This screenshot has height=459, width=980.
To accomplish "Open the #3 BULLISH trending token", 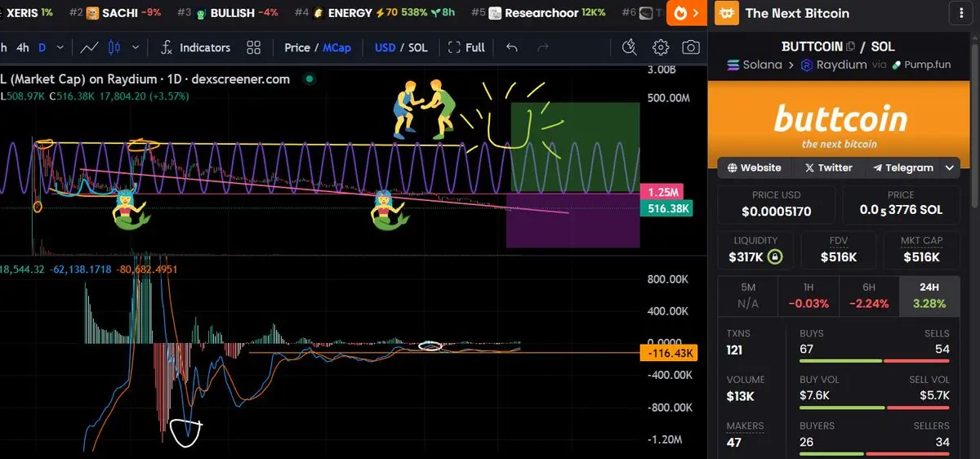I will (x=228, y=13).
